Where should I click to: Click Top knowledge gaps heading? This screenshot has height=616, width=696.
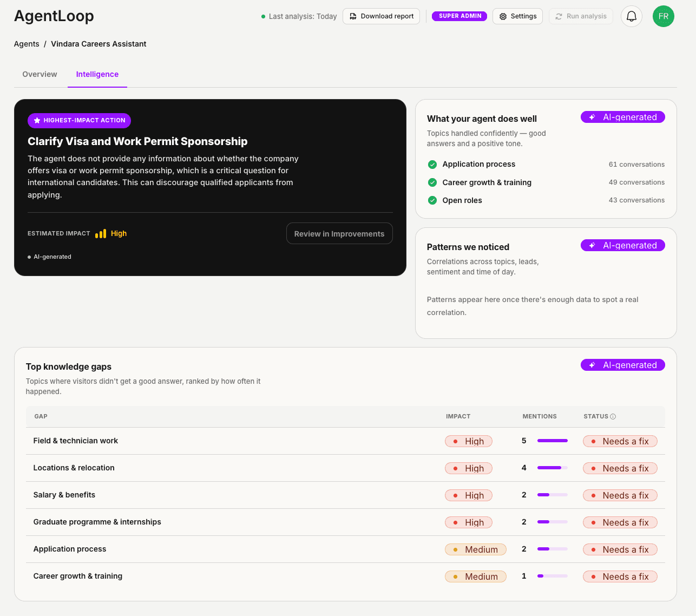click(69, 366)
